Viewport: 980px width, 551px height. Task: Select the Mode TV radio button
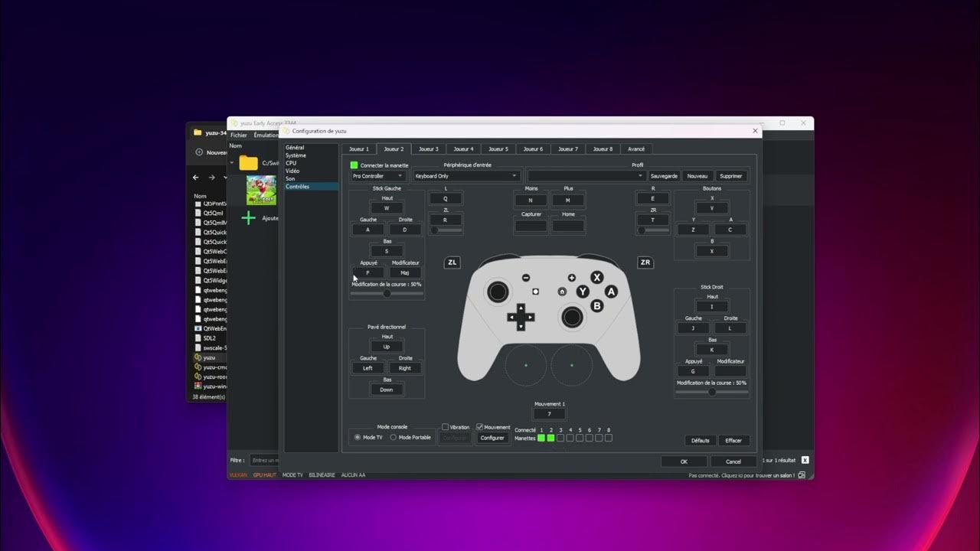358,438
